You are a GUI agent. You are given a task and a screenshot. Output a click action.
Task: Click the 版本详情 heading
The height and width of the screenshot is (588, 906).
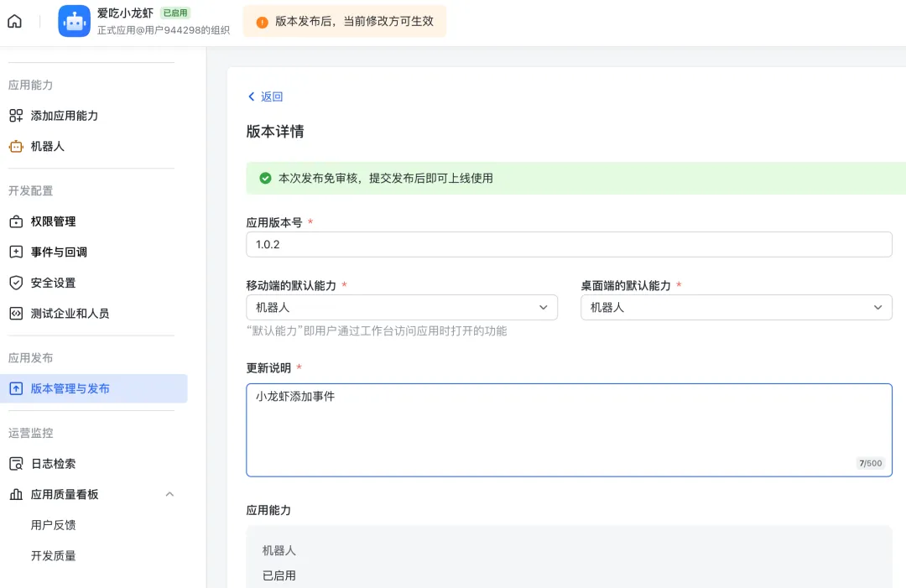pos(275,131)
